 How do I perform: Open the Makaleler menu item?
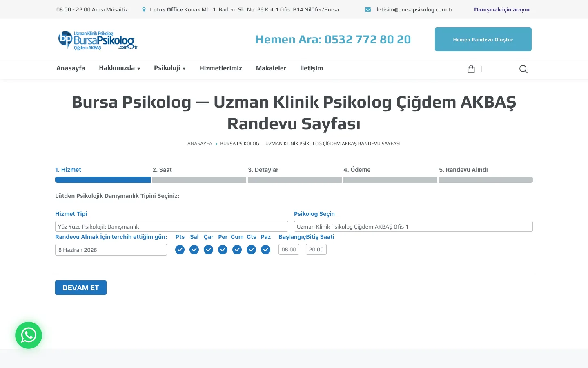tap(271, 68)
